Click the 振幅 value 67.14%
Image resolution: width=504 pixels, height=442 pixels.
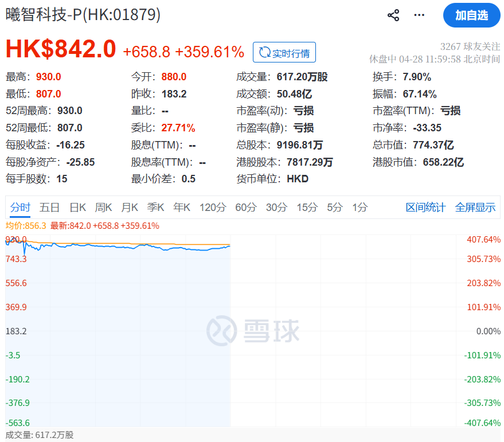point(420,94)
